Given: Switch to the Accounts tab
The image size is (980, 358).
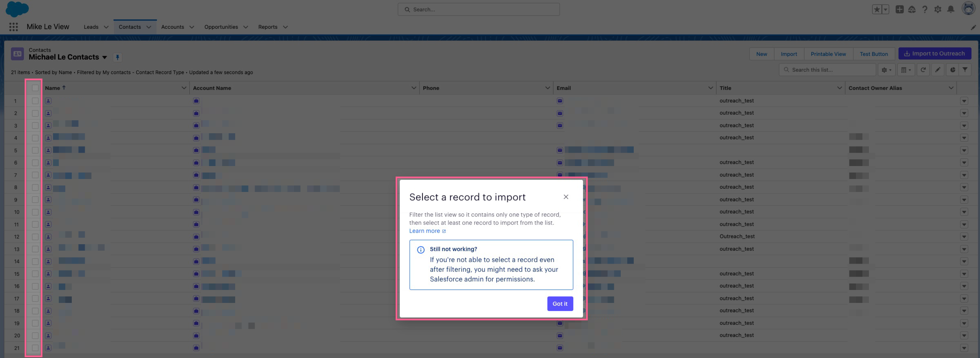Looking at the screenshot, I should click(173, 27).
